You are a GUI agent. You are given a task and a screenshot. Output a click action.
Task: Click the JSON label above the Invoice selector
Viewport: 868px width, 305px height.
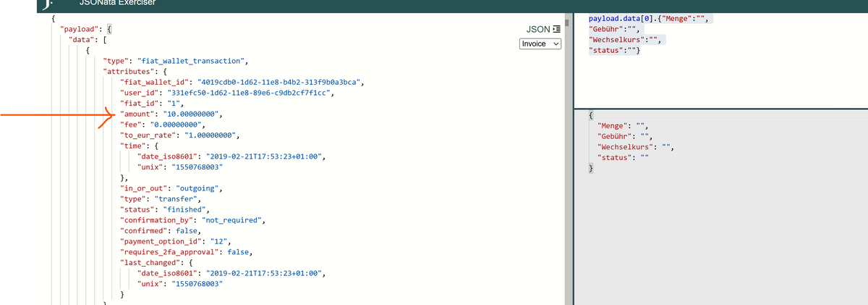539,29
